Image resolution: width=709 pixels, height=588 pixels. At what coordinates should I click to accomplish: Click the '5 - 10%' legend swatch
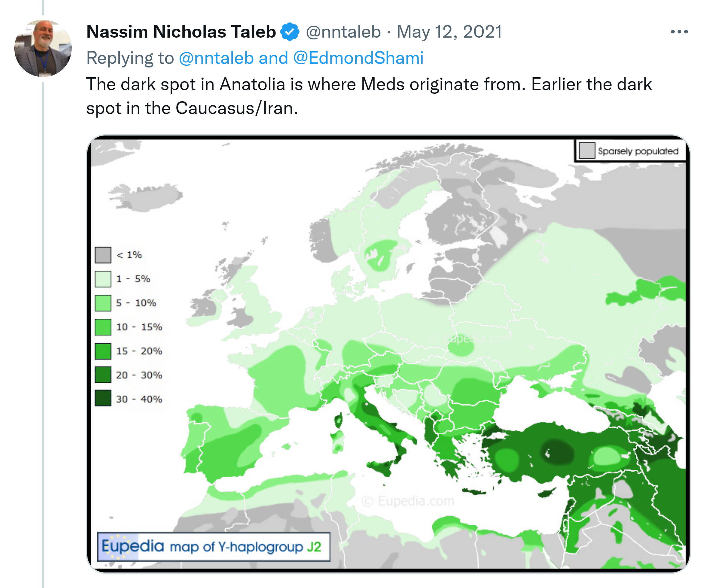(x=103, y=303)
